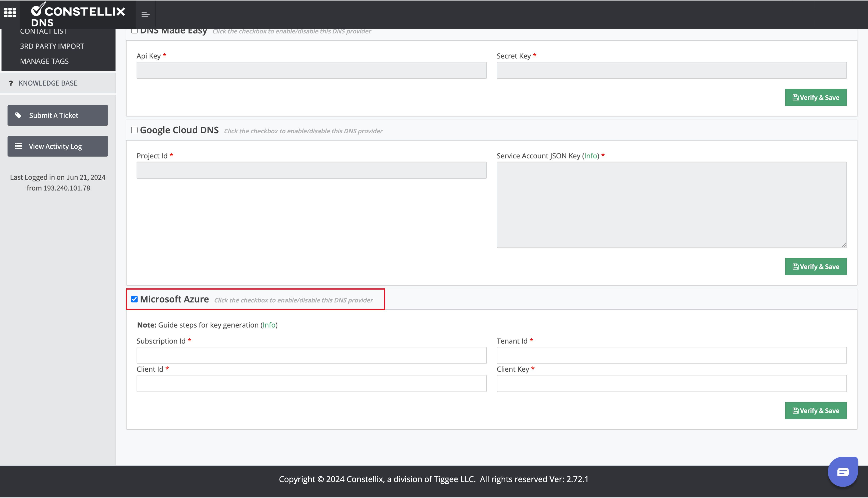The width and height of the screenshot is (868, 498).
Task: Open KNOWLEDGE BASE sidebar section
Action: 48,83
